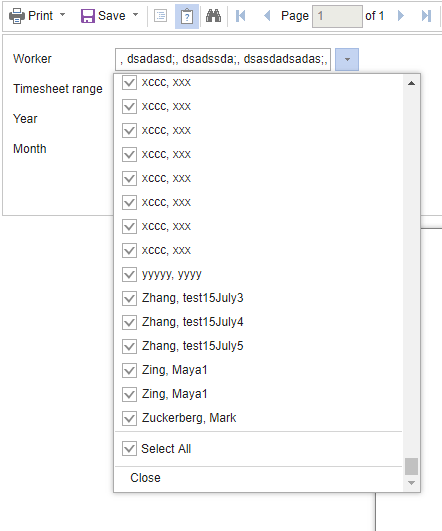Click the list scrollbar up arrow
Viewport: 442px width, 531px height.
411,83
